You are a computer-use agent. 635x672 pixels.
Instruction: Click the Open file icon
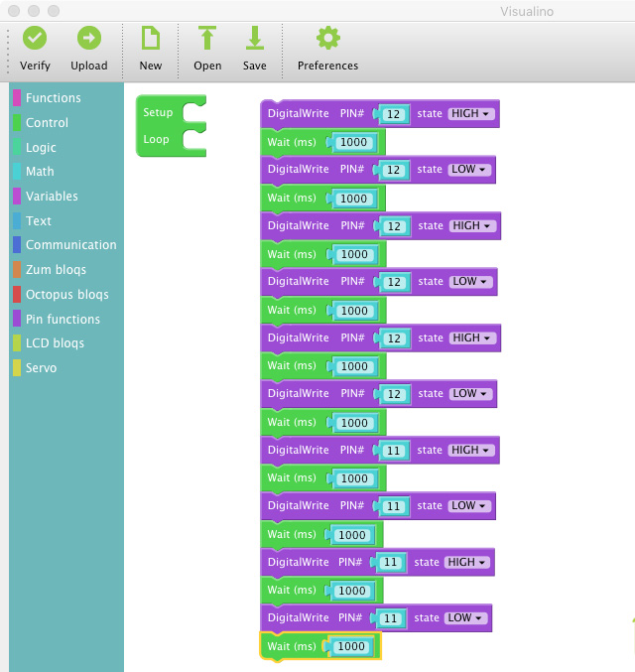(207, 39)
